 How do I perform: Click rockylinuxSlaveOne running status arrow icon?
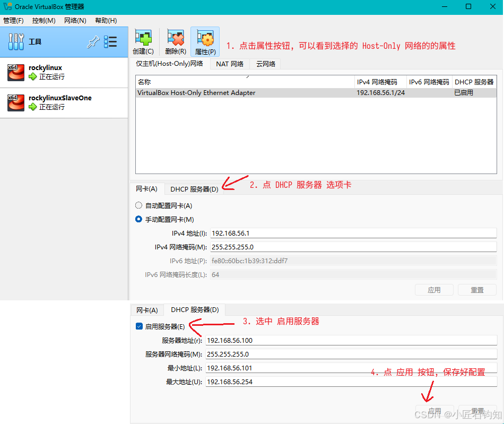click(x=32, y=107)
